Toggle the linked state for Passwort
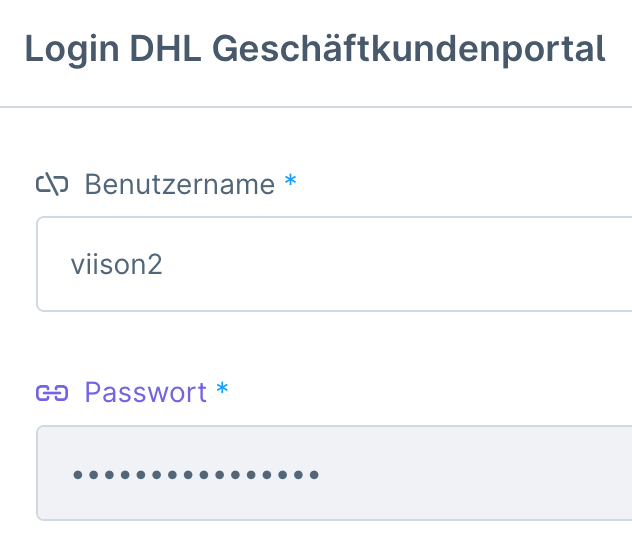This screenshot has width=632, height=546. point(52,393)
